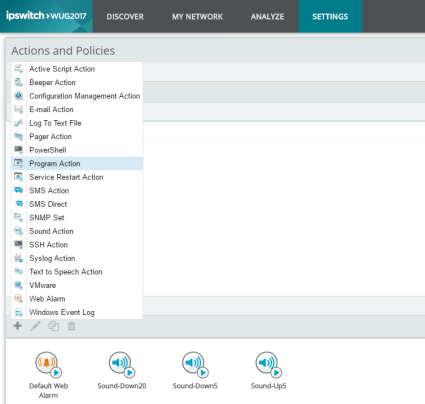Select PowerShell from the action menu
The width and height of the screenshot is (425, 404).
coord(77,150)
